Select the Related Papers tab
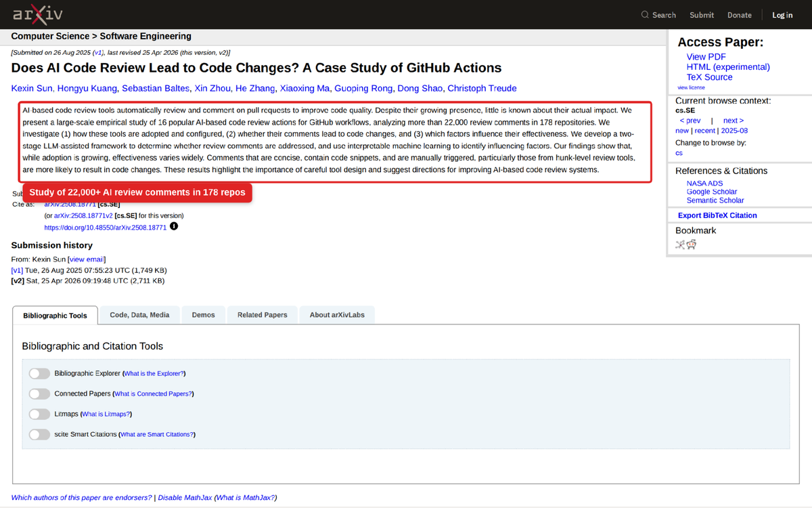The height and width of the screenshot is (508, 812). point(263,315)
